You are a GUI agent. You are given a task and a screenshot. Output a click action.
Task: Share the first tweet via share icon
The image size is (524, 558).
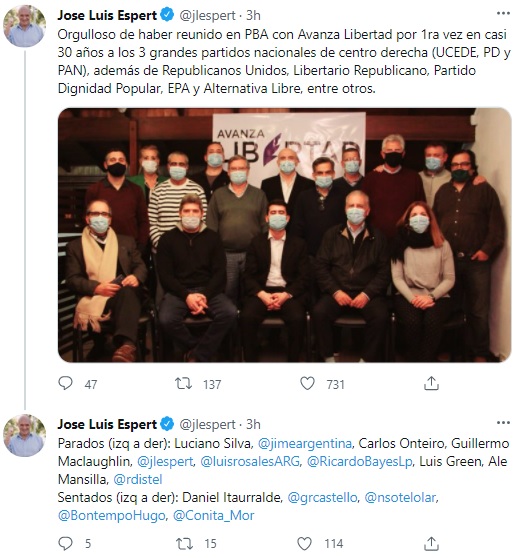click(431, 383)
